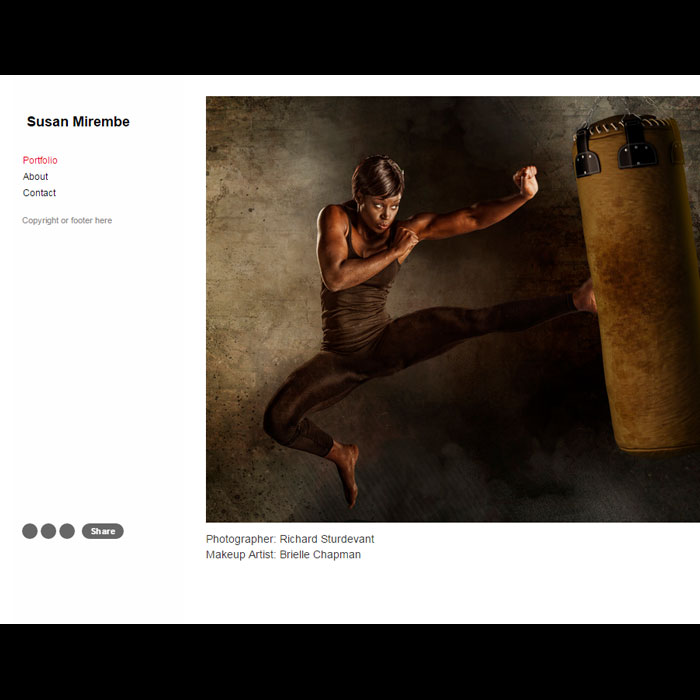Image resolution: width=700 pixels, height=700 pixels.
Task: Open the kickboxing portfolio photo
Action: 453,309
